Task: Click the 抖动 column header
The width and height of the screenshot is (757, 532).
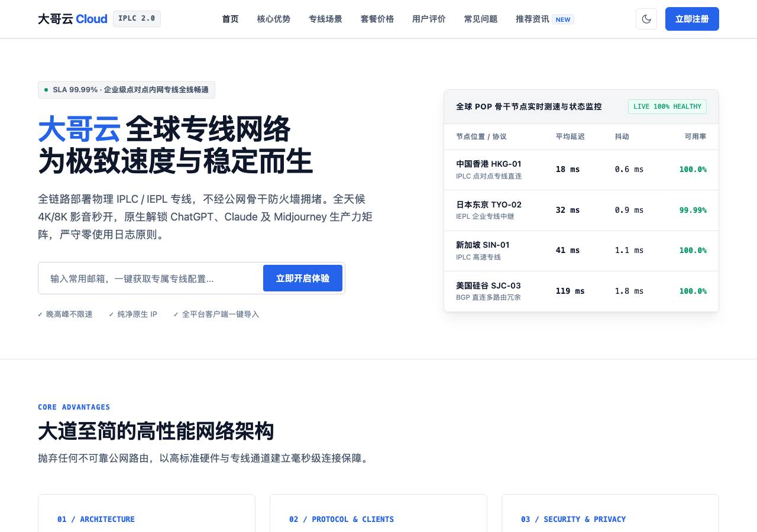Action: (622, 137)
